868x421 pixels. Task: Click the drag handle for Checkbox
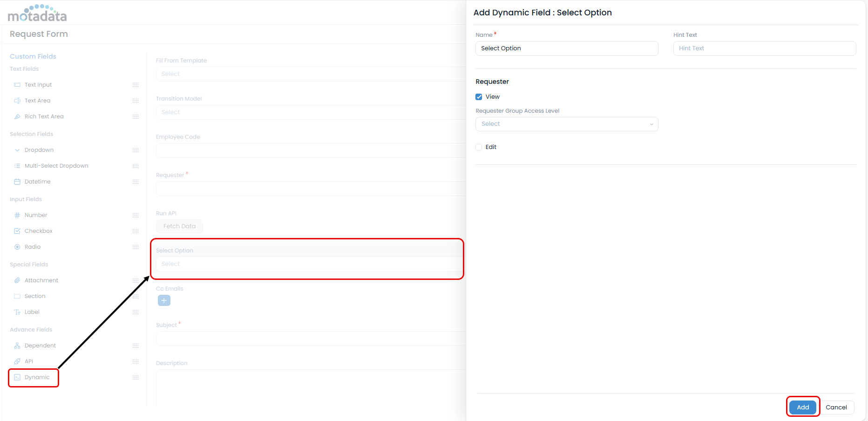[x=136, y=231]
